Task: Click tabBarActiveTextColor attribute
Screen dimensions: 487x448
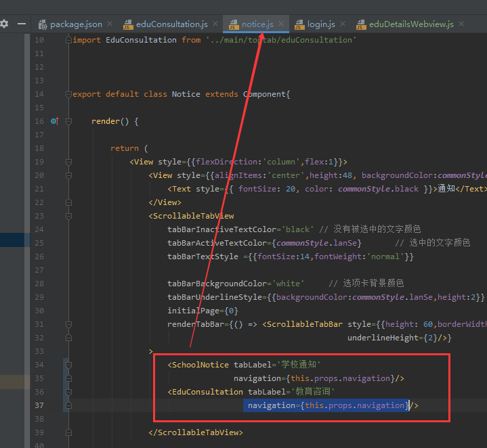Action: pos(217,243)
